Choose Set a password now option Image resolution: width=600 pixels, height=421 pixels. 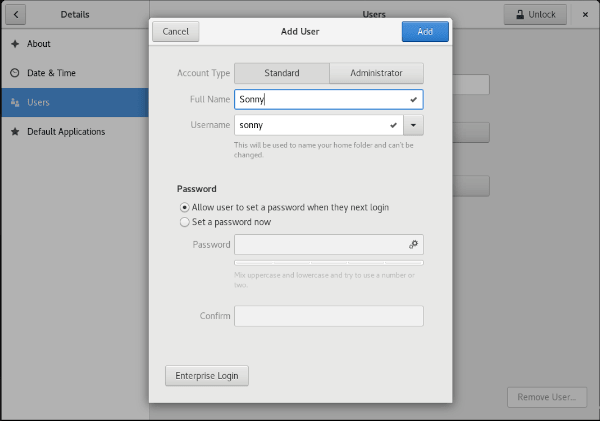click(x=184, y=222)
